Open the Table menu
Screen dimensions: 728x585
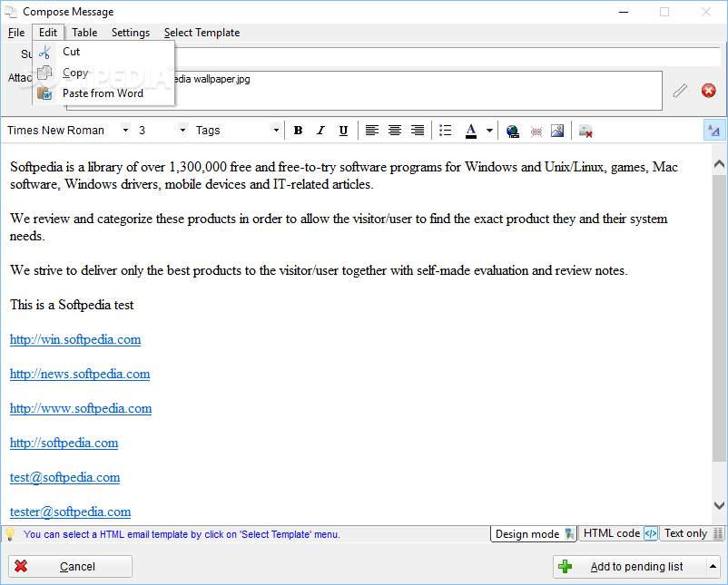[84, 33]
